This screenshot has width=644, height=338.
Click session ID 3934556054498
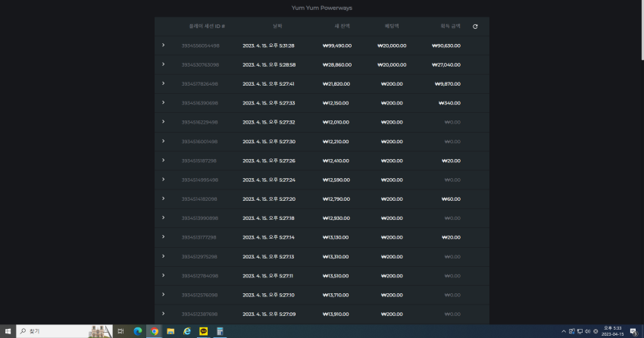pos(201,45)
